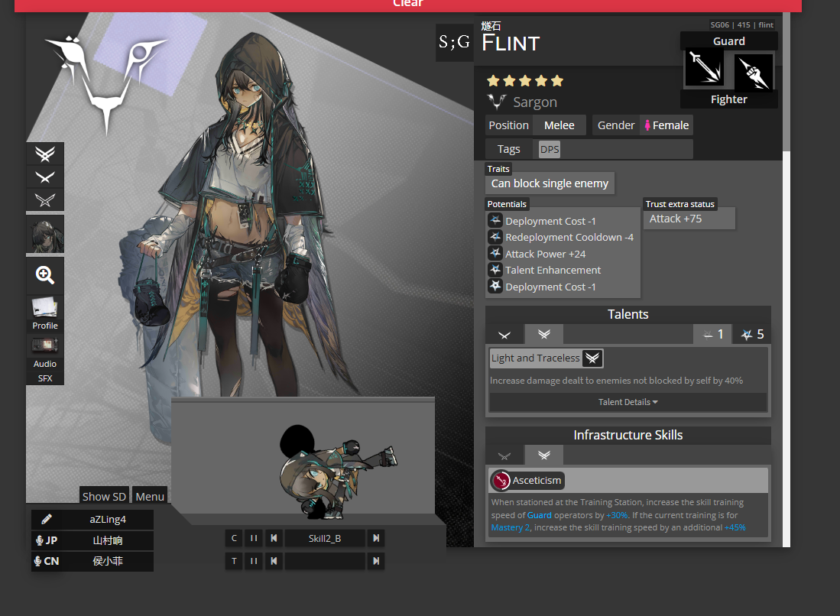Open the empty T row animation selector

(325, 561)
